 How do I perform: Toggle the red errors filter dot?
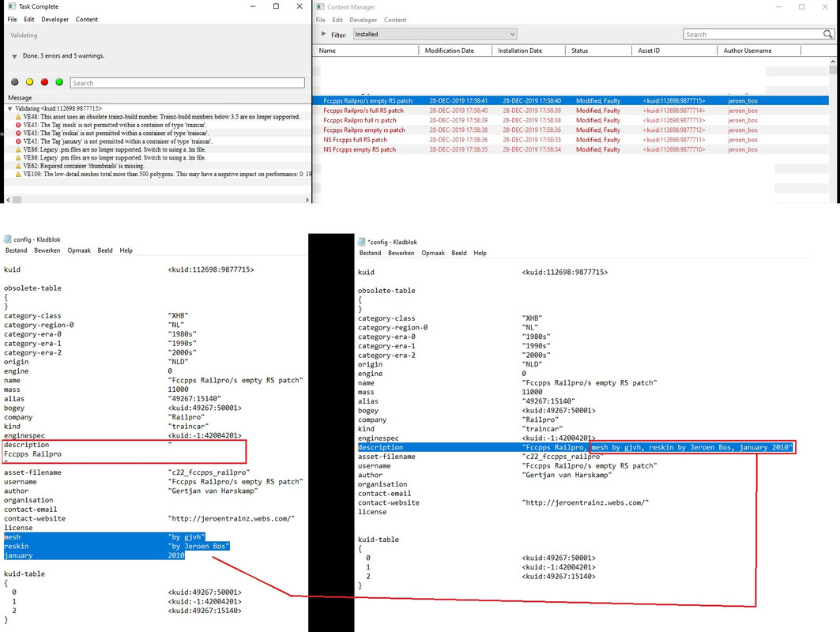[x=44, y=82]
